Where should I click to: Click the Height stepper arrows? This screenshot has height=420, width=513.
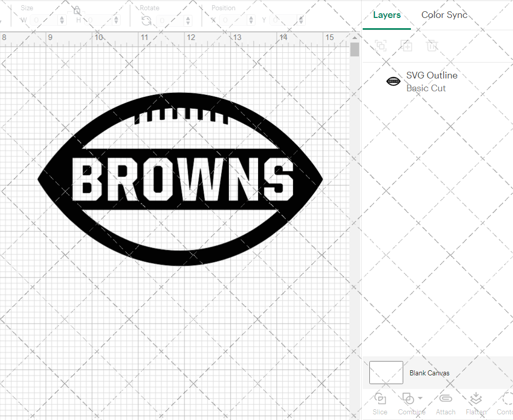click(x=116, y=21)
